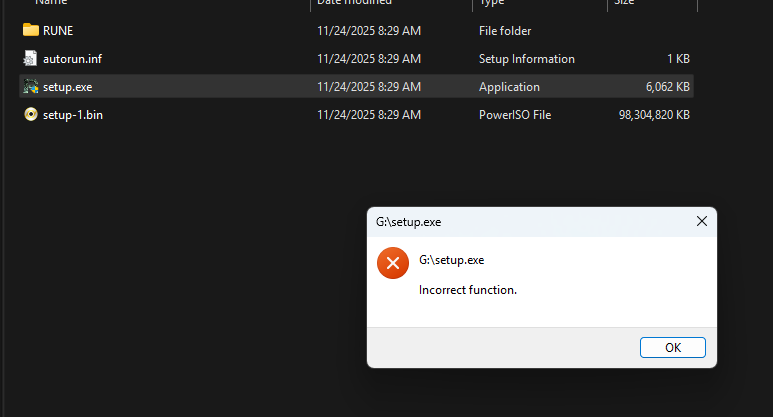Click the setup.exe application icon
The width and height of the screenshot is (773, 417).
31,87
